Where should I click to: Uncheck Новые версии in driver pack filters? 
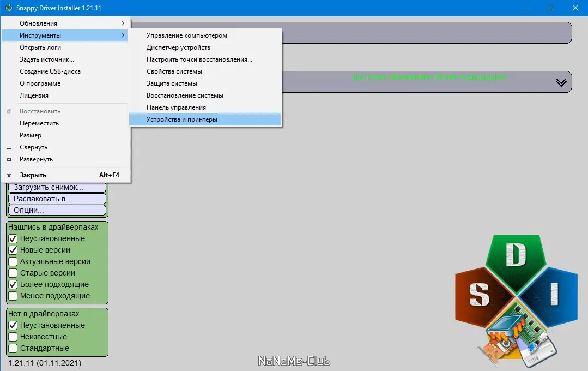(11, 250)
